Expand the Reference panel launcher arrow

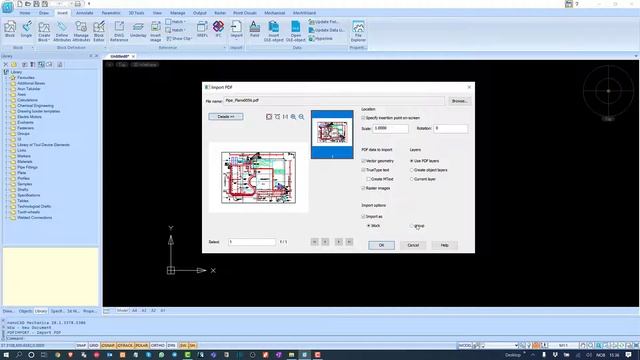click(x=224, y=48)
